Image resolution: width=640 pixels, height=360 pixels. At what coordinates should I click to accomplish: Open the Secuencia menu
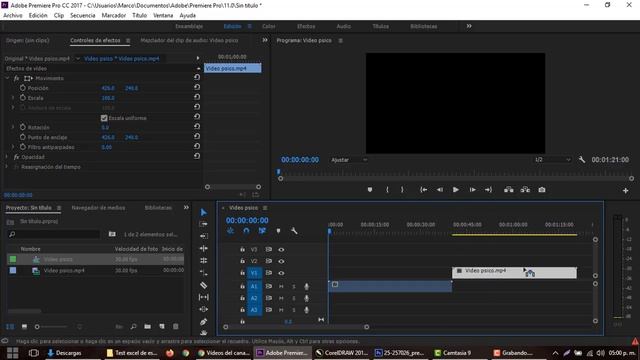click(x=82, y=15)
